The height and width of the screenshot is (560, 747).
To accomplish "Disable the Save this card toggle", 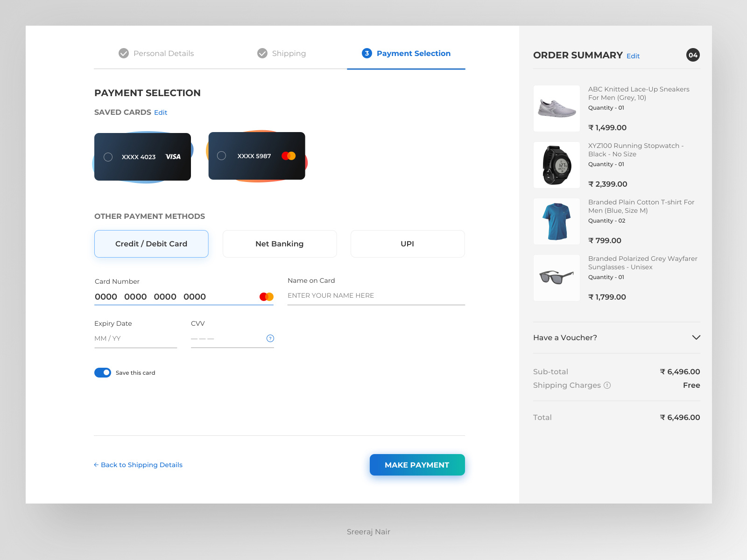I will click(x=102, y=372).
